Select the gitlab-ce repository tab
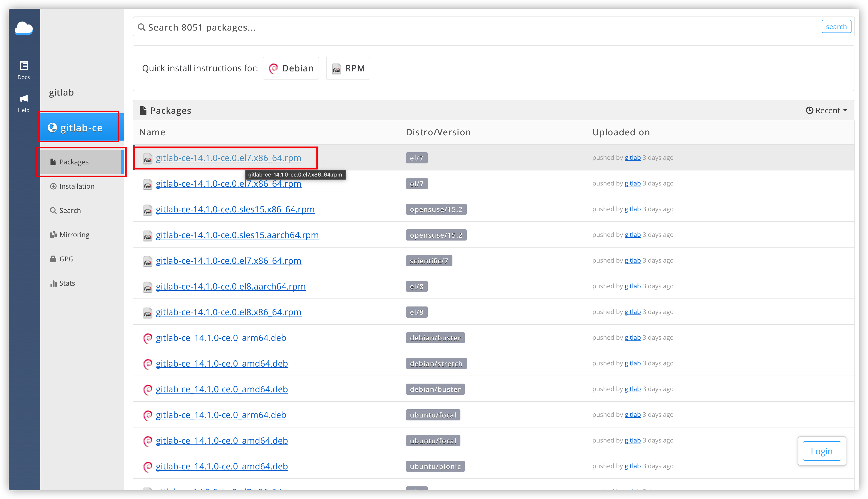The width and height of the screenshot is (868, 499). click(82, 128)
